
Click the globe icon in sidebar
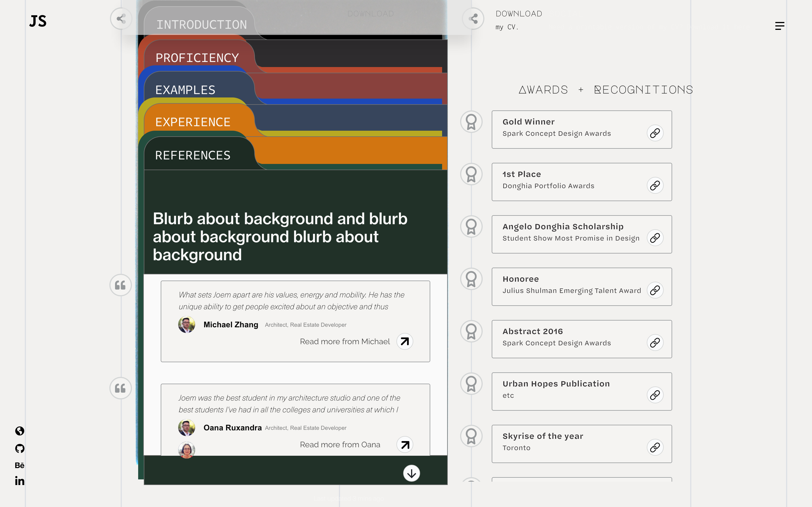(20, 431)
